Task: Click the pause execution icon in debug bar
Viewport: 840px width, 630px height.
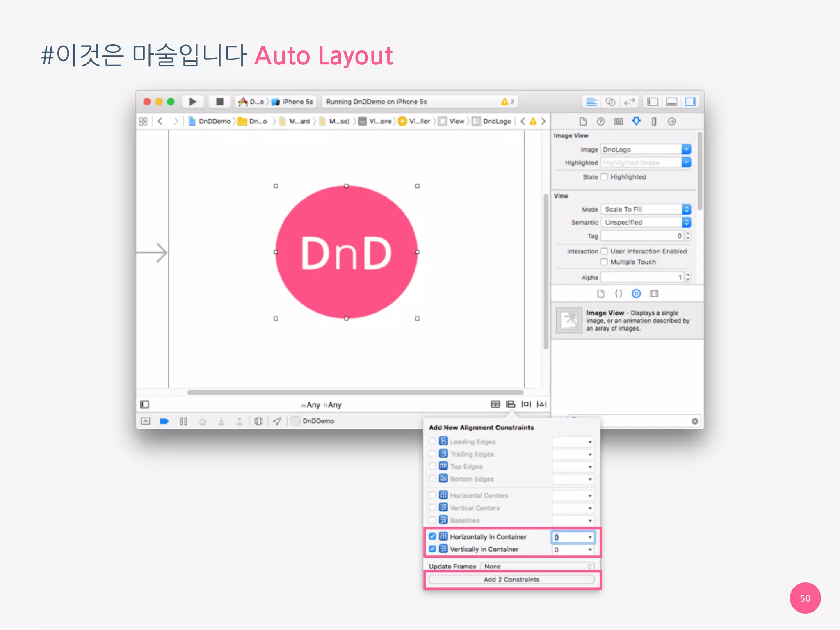Action: (183, 421)
